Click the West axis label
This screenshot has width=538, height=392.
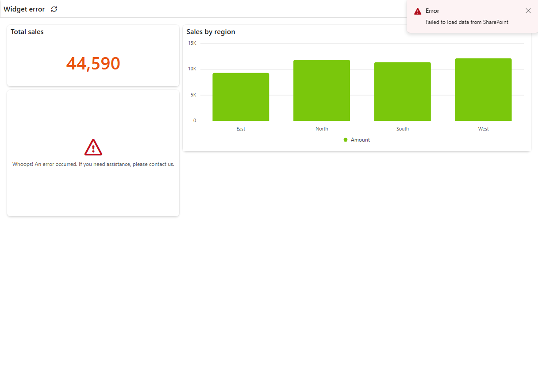(x=483, y=129)
